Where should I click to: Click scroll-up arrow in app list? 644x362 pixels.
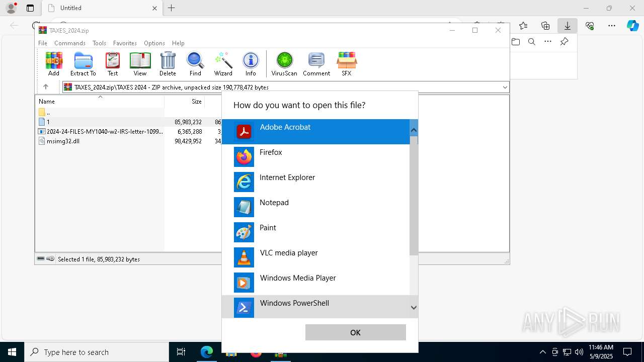[414, 130]
